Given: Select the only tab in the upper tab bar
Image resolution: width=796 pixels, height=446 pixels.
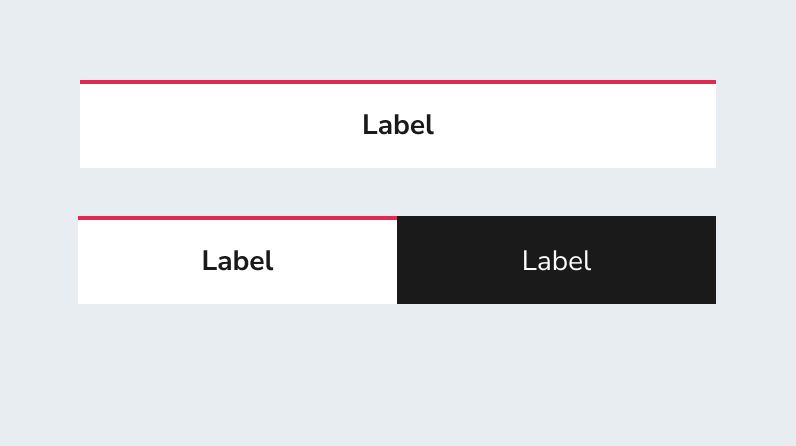Looking at the screenshot, I should pyautogui.click(x=398, y=124).
